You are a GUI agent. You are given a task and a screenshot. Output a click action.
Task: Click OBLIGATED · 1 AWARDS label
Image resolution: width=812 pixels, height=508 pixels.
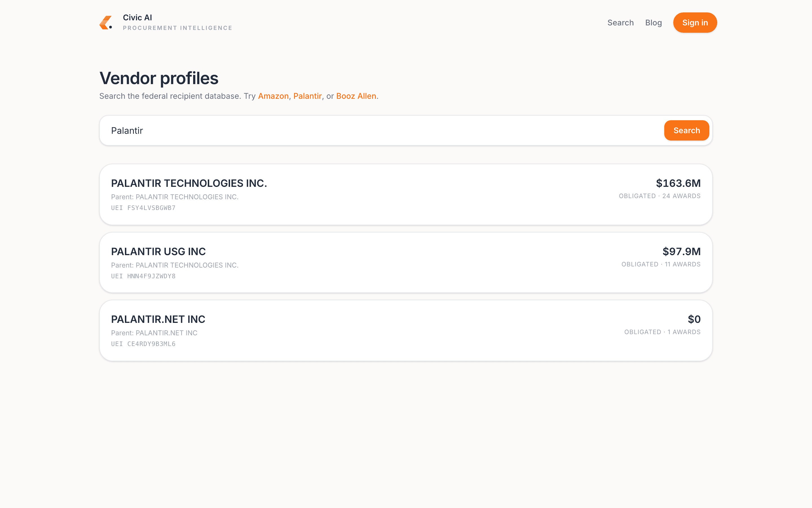tap(662, 332)
